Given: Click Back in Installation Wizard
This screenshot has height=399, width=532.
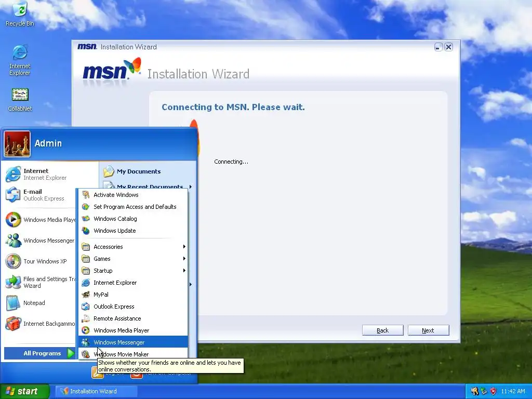Looking at the screenshot, I should tap(383, 330).
